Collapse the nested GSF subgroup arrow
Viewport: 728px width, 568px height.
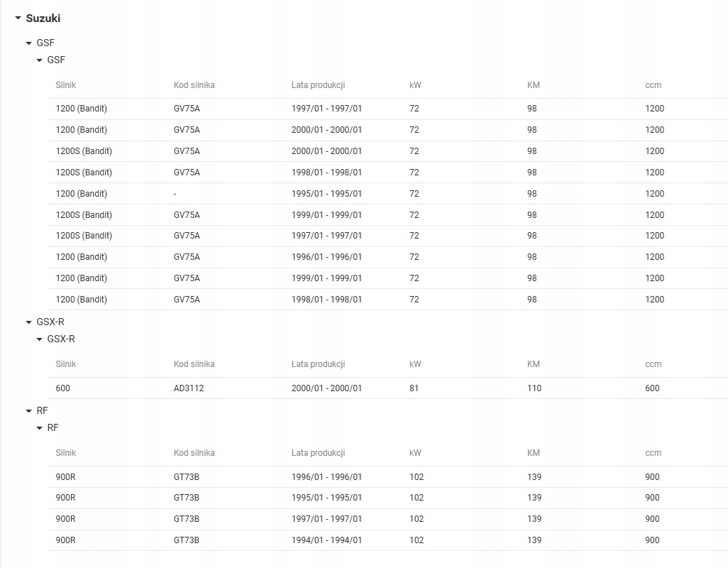coord(40,60)
